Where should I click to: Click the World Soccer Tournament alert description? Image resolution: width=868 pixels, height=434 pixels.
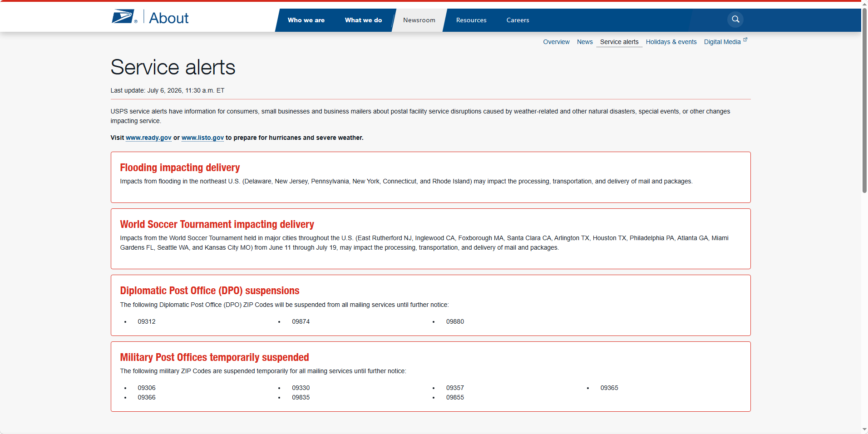coord(424,243)
